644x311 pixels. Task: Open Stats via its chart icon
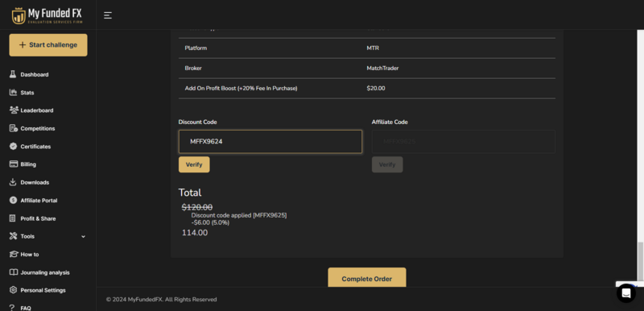coord(13,93)
